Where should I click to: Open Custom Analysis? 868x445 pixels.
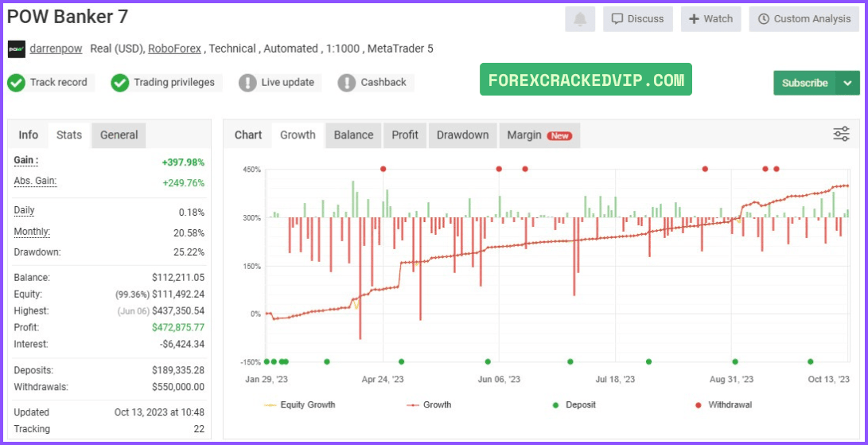[x=804, y=19]
